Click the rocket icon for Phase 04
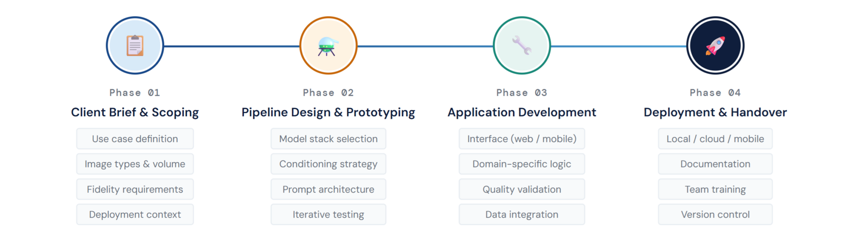This screenshot has height=235, width=868. (x=715, y=46)
